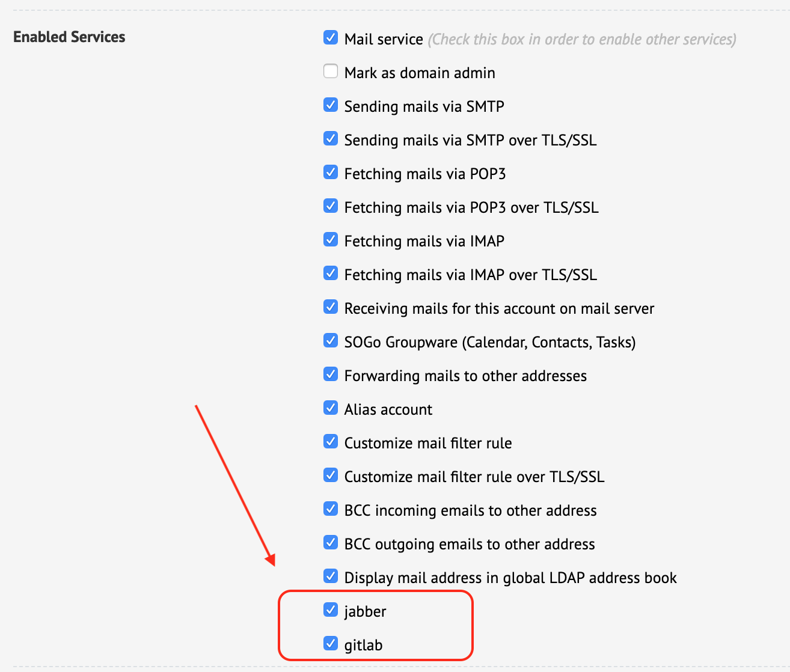Toggle the Alias account checkbox
790x672 pixels.
[331, 408]
